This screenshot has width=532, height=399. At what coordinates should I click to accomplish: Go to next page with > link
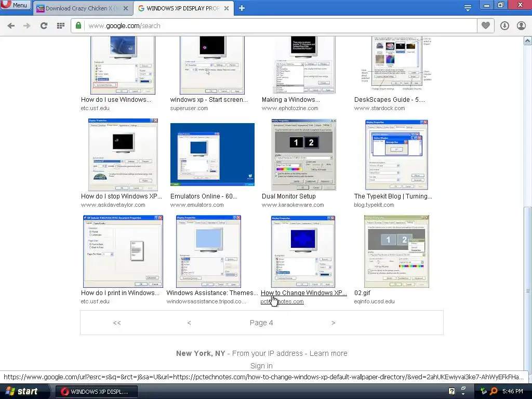[x=333, y=323]
